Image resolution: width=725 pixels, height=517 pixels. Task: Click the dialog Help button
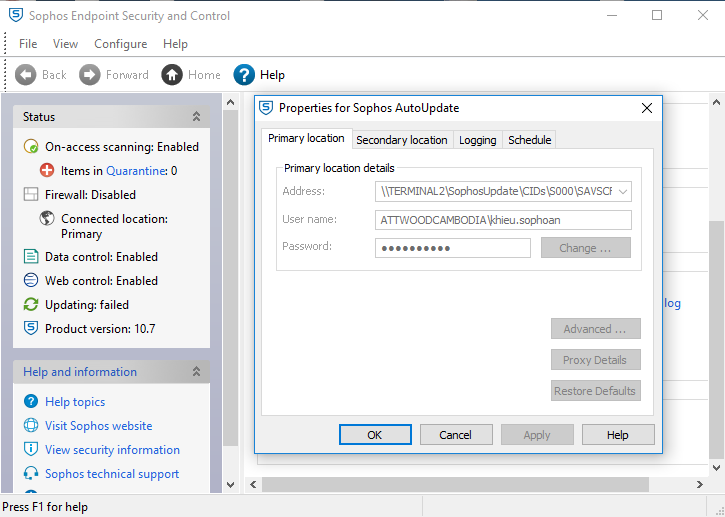click(618, 435)
